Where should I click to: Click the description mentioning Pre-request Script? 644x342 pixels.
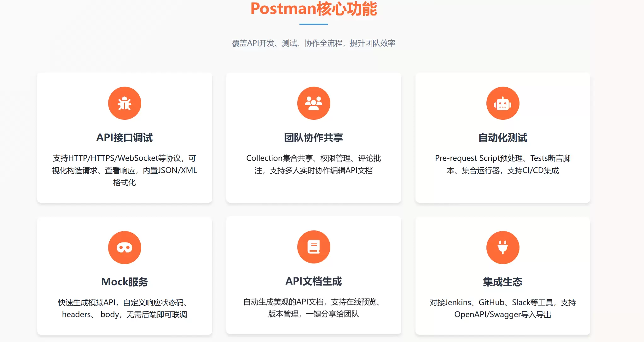tap(503, 164)
